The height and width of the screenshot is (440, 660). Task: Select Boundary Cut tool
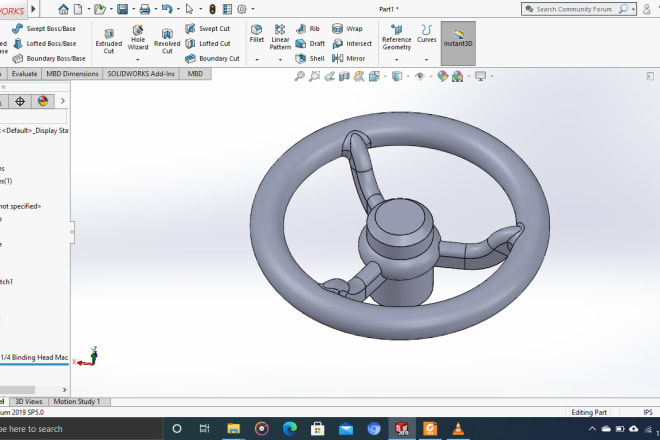(212, 59)
